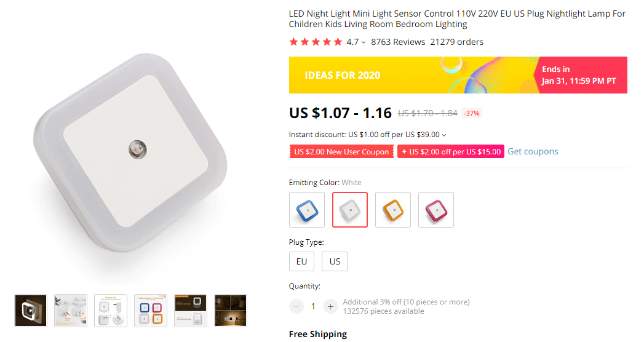644x342 pixels.
Task: Play the product video thumbnail
Action: pos(31,311)
